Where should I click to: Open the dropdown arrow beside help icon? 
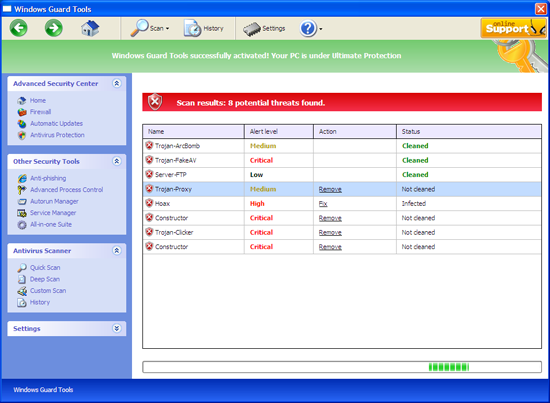pos(321,29)
